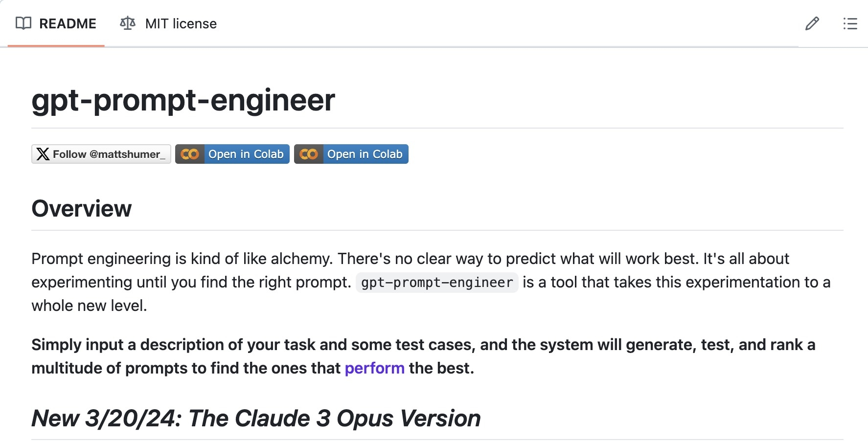Image resolution: width=868 pixels, height=441 pixels.
Task: Click the scales icon beside MIT license
Action: click(x=128, y=23)
